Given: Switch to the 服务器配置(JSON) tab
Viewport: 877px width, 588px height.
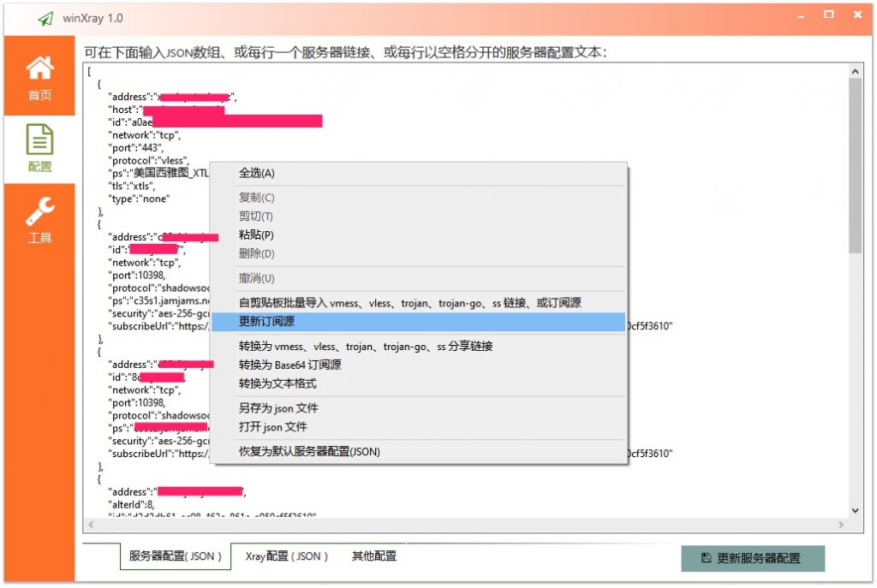Looking at the screenshot, I should pos(175,556).
